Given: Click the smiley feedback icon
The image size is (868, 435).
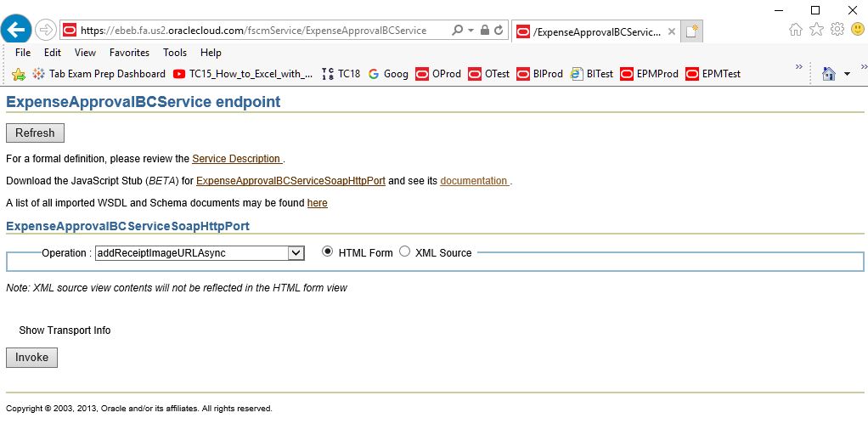Looking at the screenshot, I should [x=858, y=29].
